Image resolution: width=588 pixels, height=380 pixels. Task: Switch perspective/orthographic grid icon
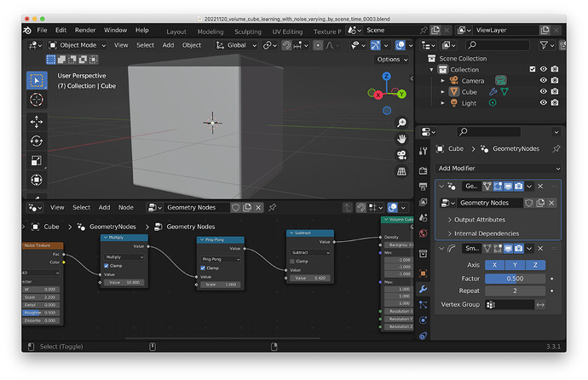click(x=401, y=171)
